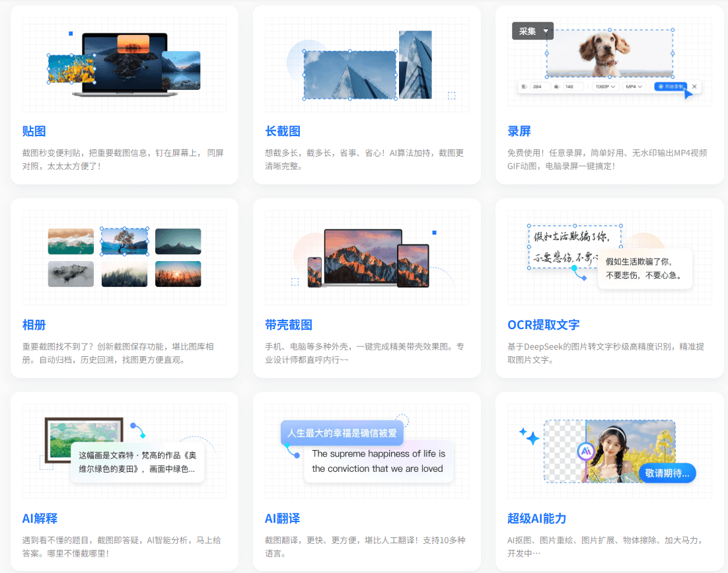Click the dashed square icon beside the skyscraper image
Screen dimensions: 728x573
click(451, 96)
